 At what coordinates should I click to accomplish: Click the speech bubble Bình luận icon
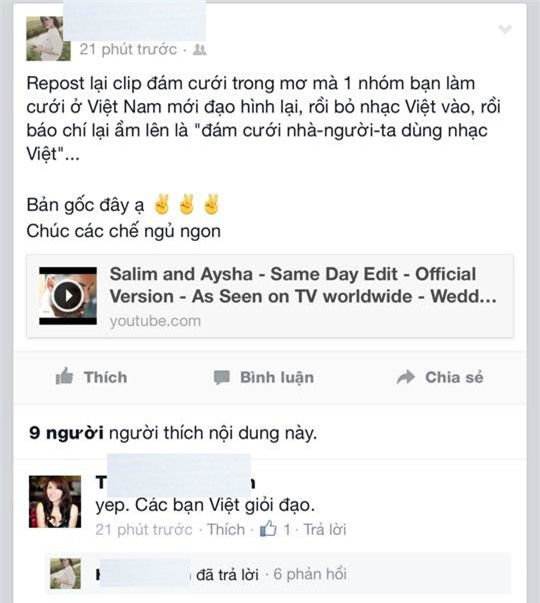coord(222,377)
